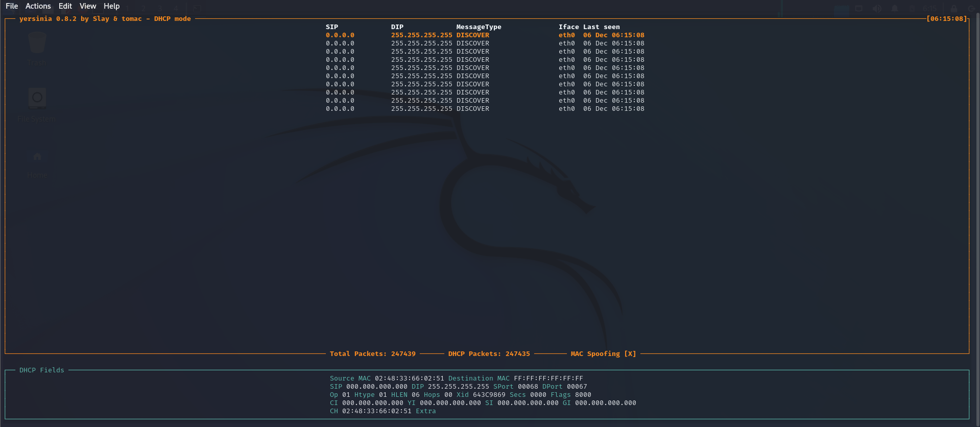Click the Last seen column header
The width and height of the screenshot is (980, 427).
coord(602,27)
